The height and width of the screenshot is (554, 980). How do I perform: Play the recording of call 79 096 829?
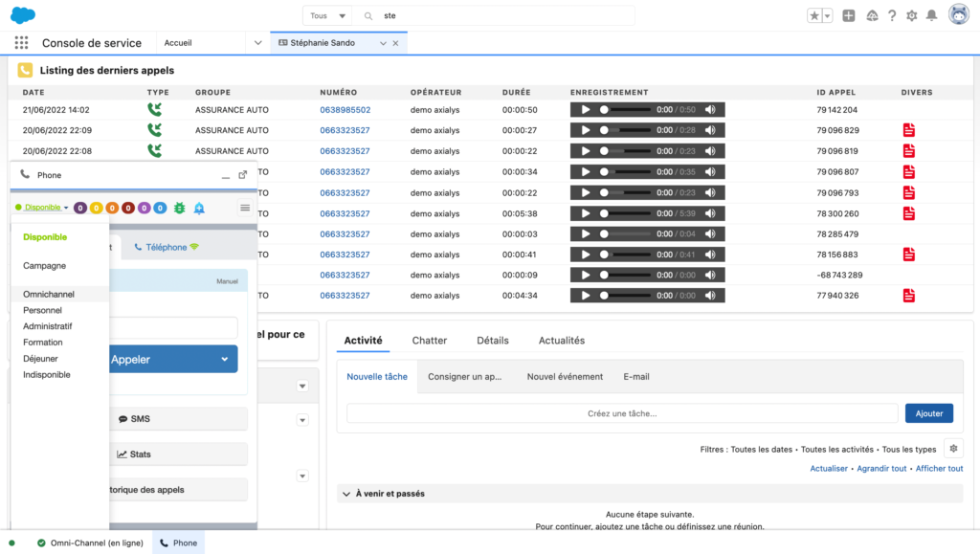pos(586,130)
